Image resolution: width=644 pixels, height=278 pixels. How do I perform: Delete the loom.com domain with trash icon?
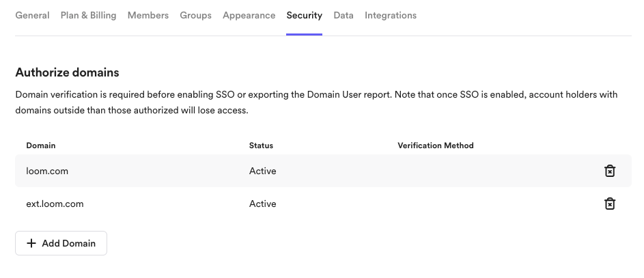610,171
